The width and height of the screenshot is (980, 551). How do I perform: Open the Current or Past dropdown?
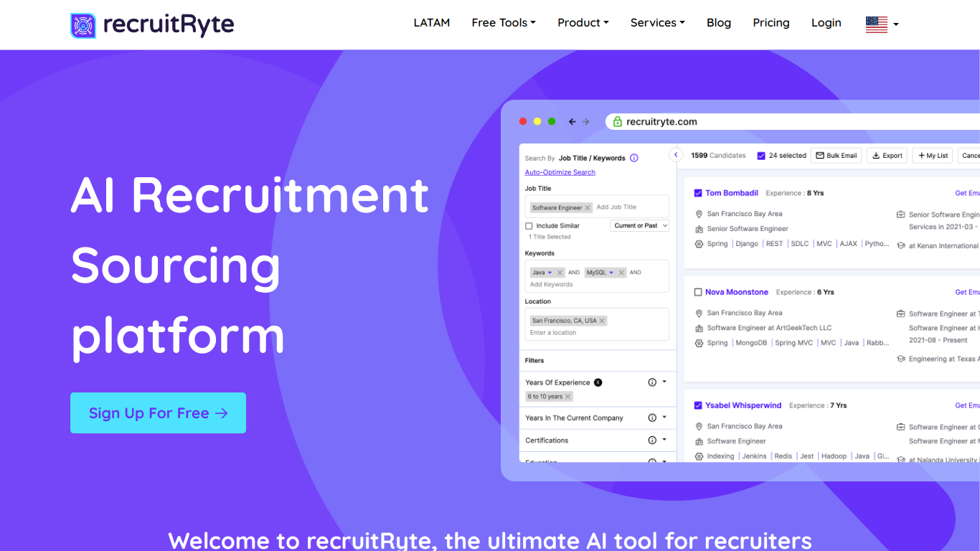click(639, 225)
